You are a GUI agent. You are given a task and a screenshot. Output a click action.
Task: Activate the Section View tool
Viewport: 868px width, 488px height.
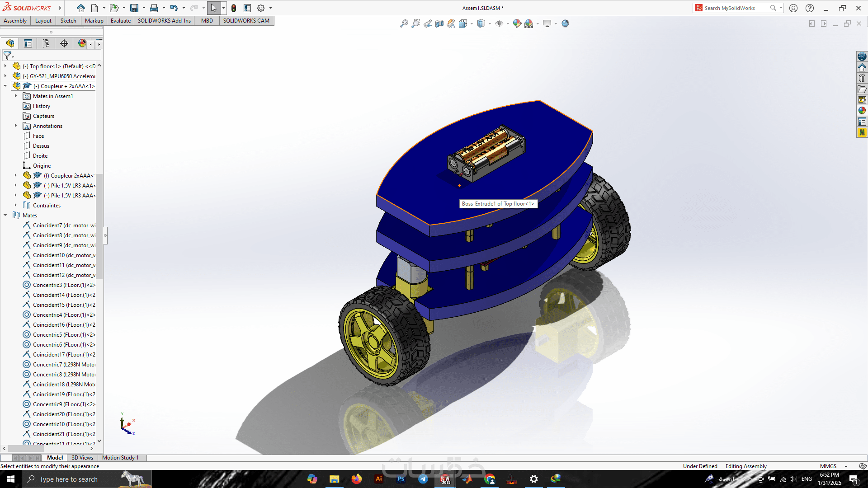click(x=439, y=23)
